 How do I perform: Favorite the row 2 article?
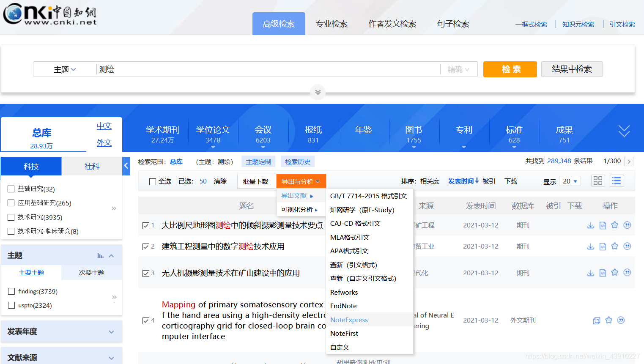pyautogui.click(x=615, y=246)
